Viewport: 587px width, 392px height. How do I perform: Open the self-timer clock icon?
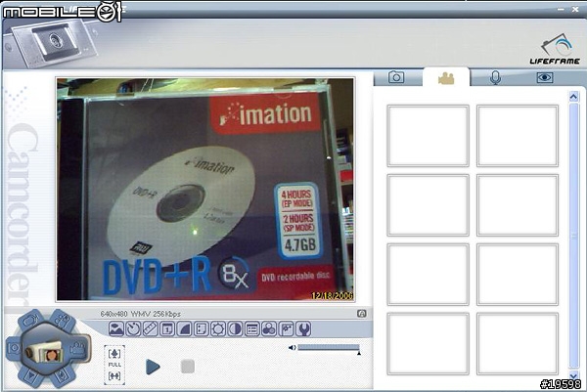133,328
